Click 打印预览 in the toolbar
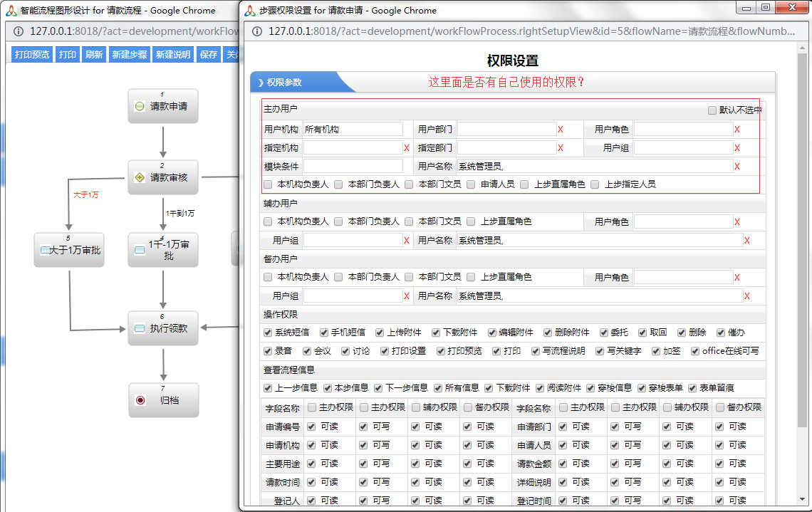Viewport: 812px width, 512px height. click(x=32, y=55)
